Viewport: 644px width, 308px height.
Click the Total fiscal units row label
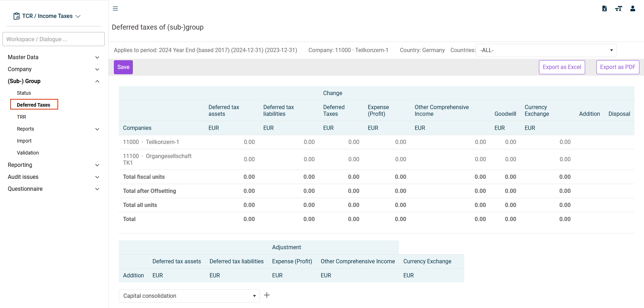(x=144, y=177)
